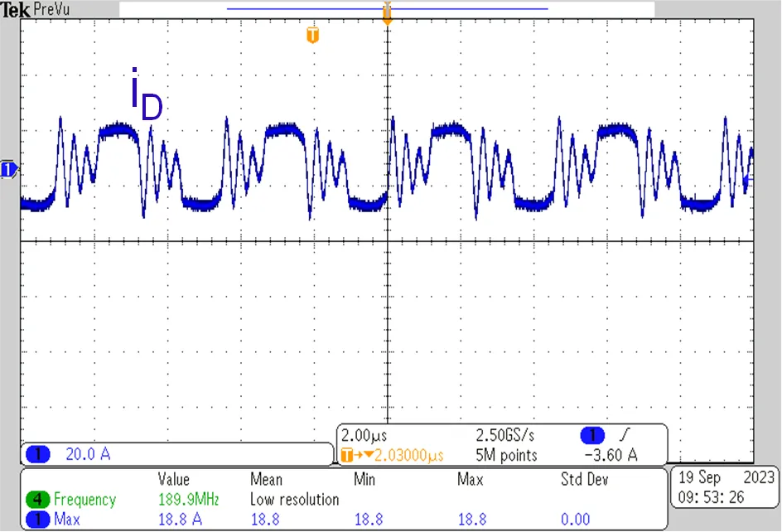Click the 189.9MHz frequency value
The width and height of the screenshot is (782, 532).
click(x=188, y=500)
